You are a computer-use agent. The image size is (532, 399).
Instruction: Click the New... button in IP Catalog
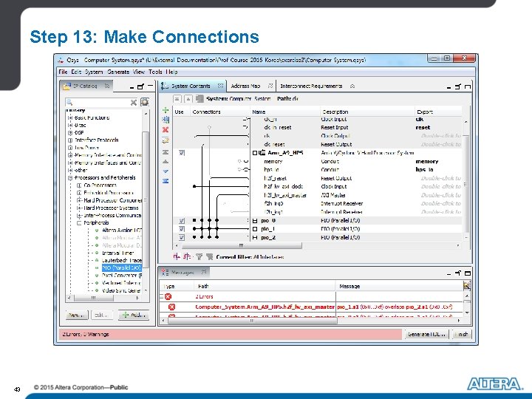(77, 316)
